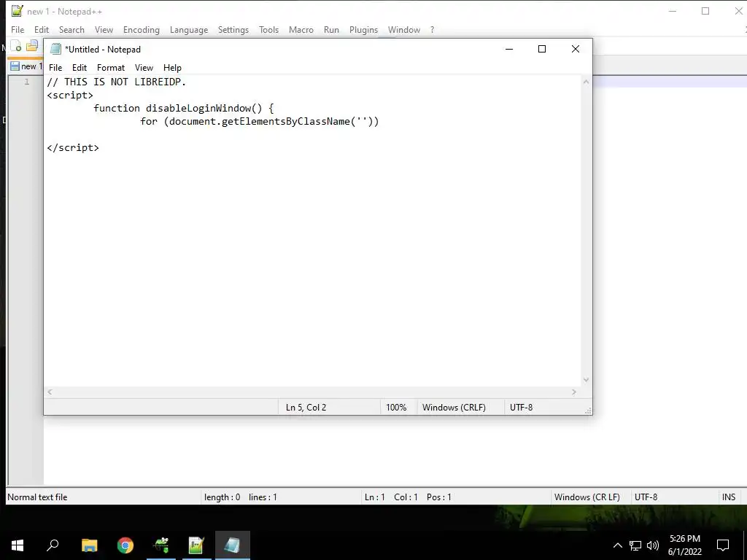Show hidden system tray icons
The image size is (747, 560).
[x=617, y=545]
